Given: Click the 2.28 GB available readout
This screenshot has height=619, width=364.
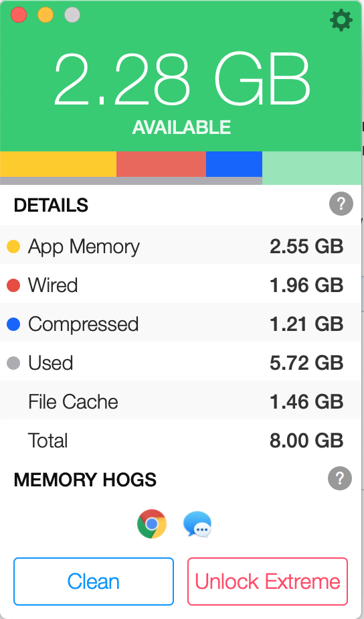Looking at the screenshot, I should pos(182,79).
